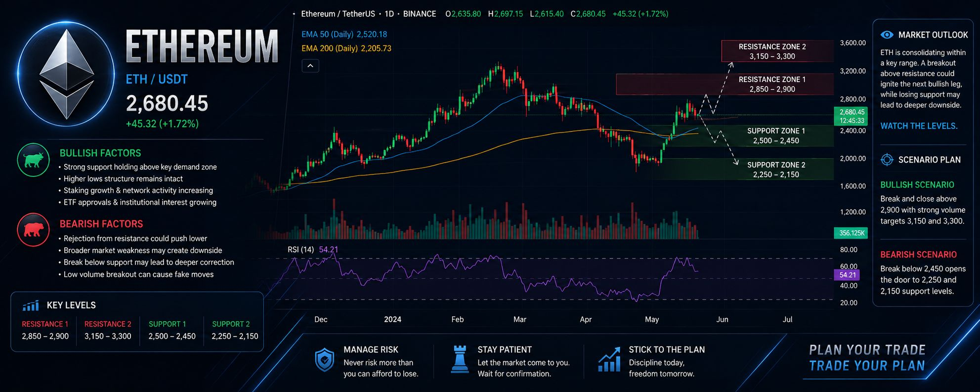Image resolution: width=980 pixels, height=392 pixels.
Task: Click the ETH / USDT pair label
Action: 157,79
